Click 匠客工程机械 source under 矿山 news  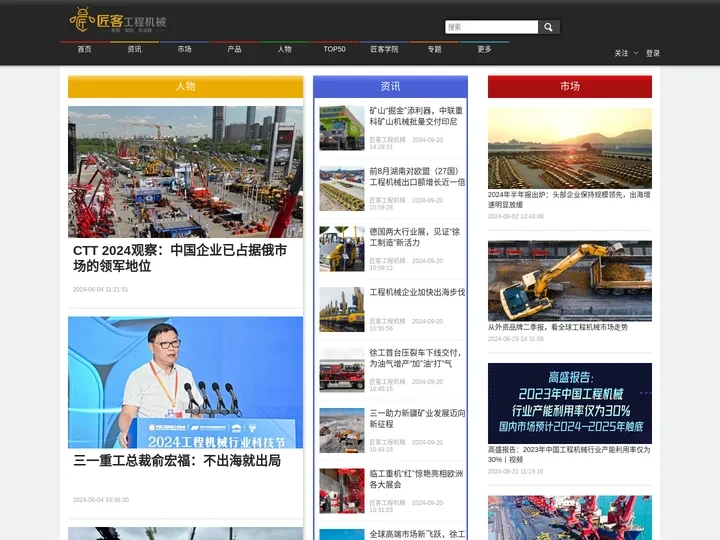(x=388, y=140)
